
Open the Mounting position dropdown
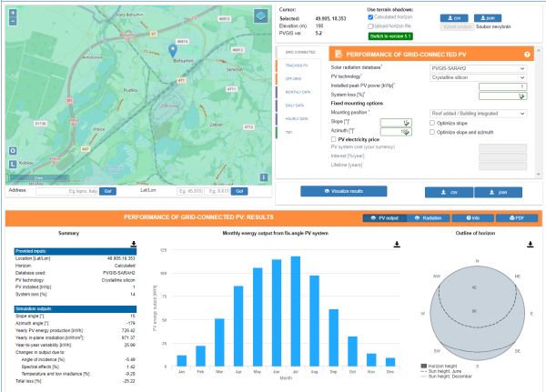click(478, 114)
